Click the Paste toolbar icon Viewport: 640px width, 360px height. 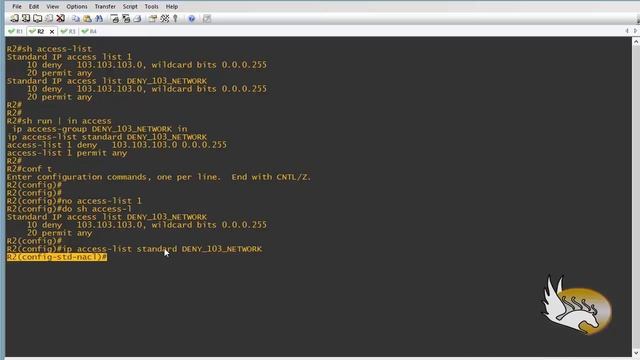click(x=87, y=18)
